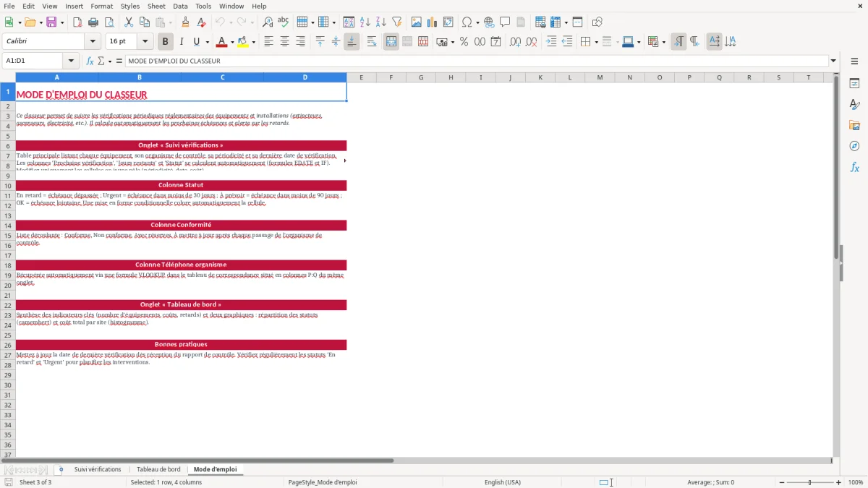Toggle Merge and Center Cells
868x488 pixels.
point(391,42)
